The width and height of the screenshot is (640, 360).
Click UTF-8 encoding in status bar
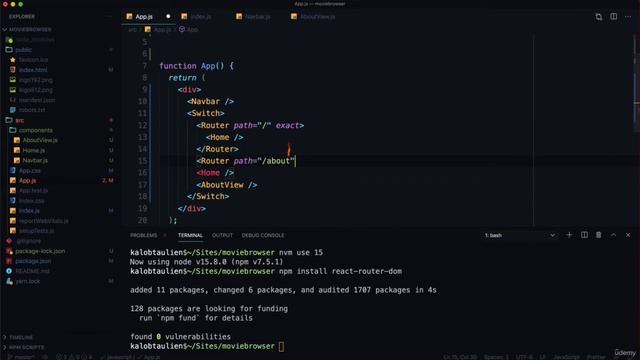[524, 357]
